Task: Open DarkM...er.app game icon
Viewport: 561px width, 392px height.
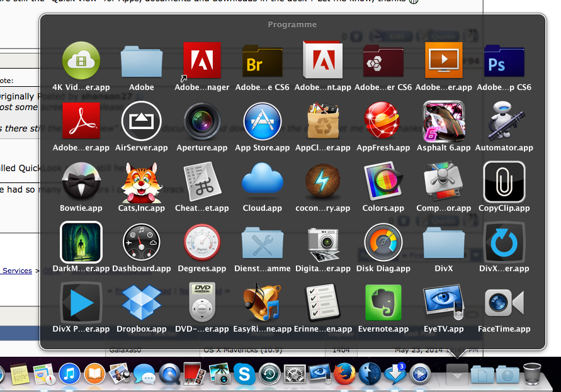Action: pyautogui.click(x=81, y=242)
